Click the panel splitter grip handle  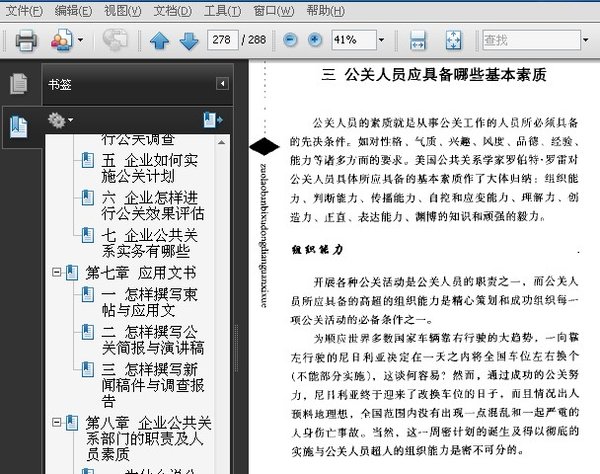236,347
